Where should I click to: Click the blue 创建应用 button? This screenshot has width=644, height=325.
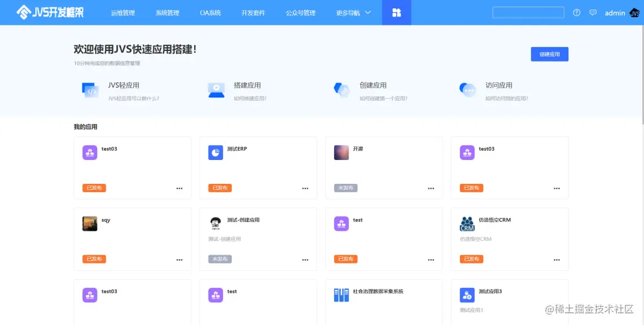549,54
